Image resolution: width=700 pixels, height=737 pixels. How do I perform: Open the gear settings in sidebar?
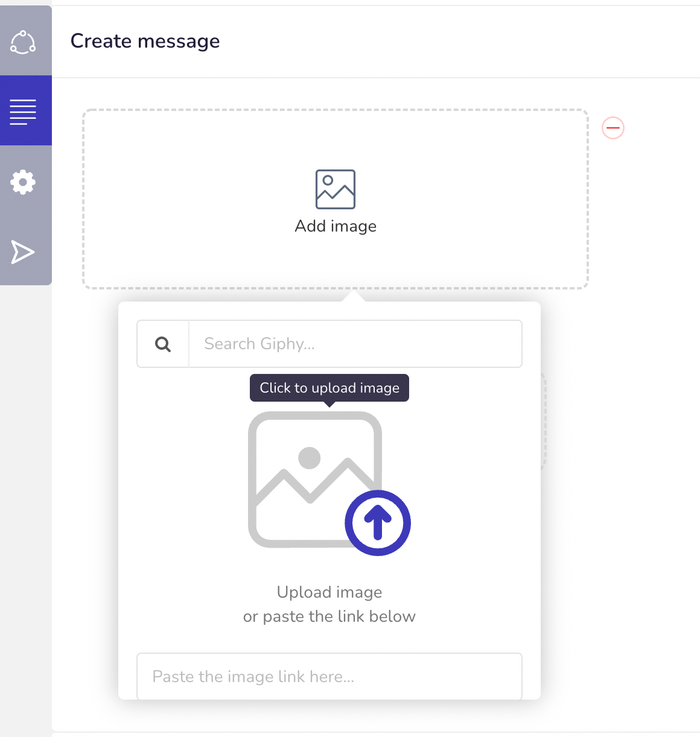tap(23, 182)
